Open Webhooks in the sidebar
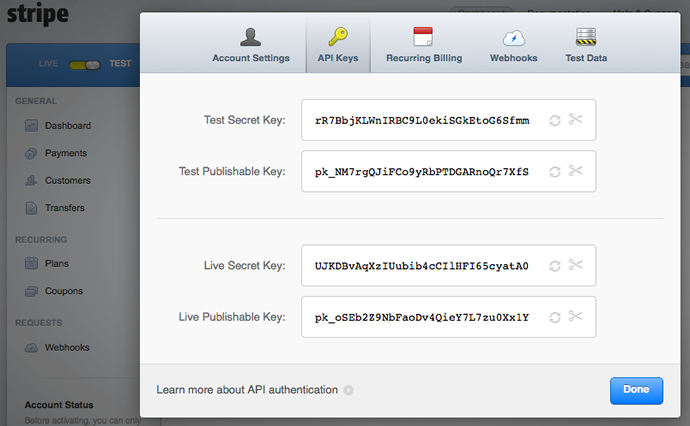690x426 pixels. 67,348
